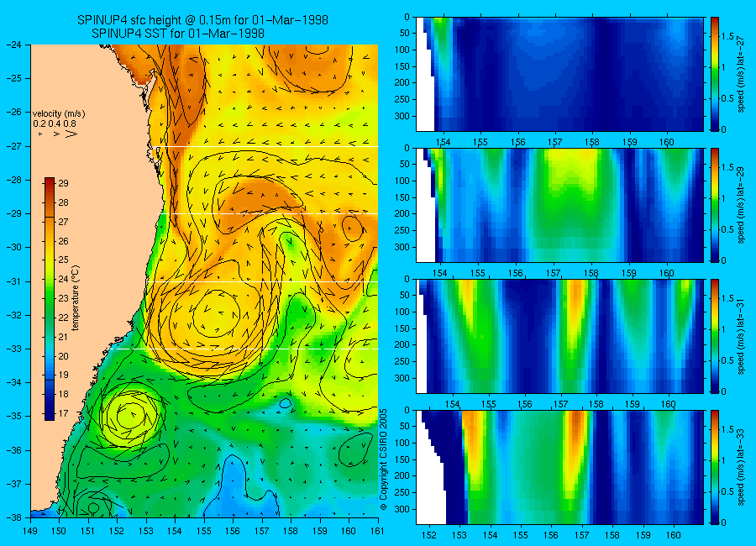Image resolution: width=756 pixels, height=546 pixels.
Task: Click the '-33' latitude label on the map axis
Action: pos(14,349)
